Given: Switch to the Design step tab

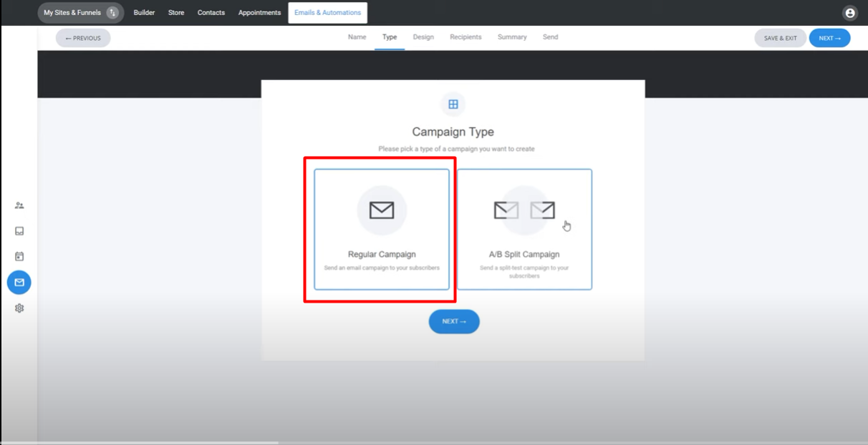Looking at the screenshot, I should (x=423, y=37).
